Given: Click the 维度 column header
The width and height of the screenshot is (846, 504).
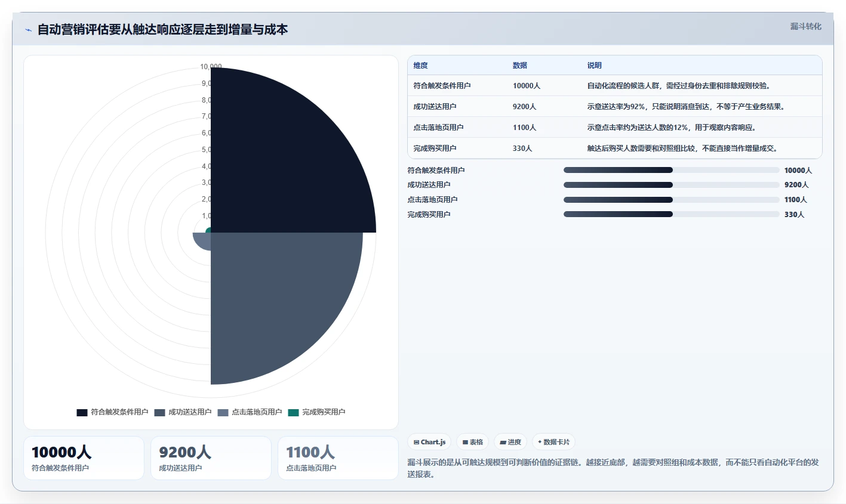Looking at the screenshot, I should [420, 66].
